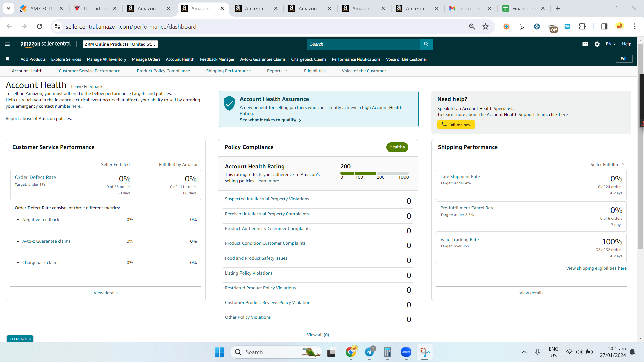Open the settings gear icon
The height and width of the screenshot is (362, 644).
tap(597, 44)
